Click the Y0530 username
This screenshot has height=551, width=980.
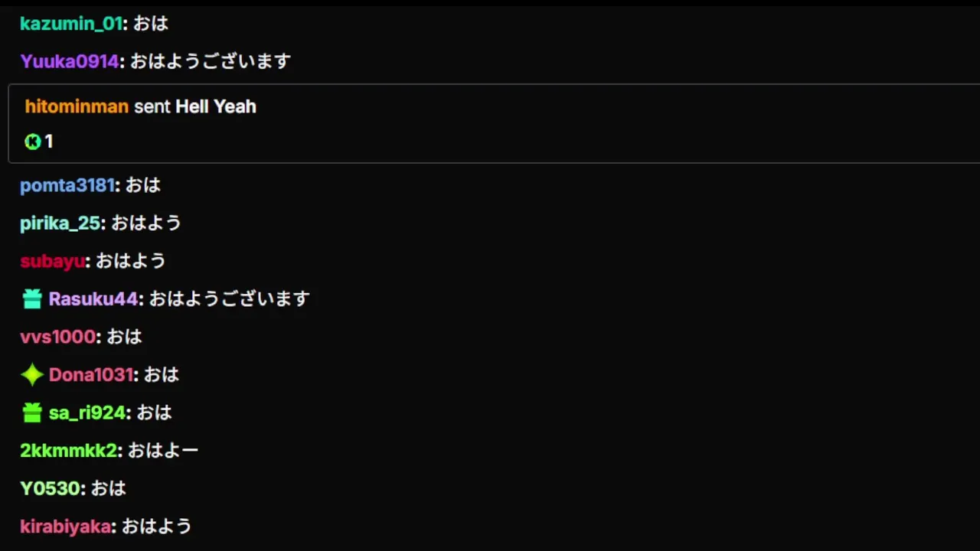(51, 488)
